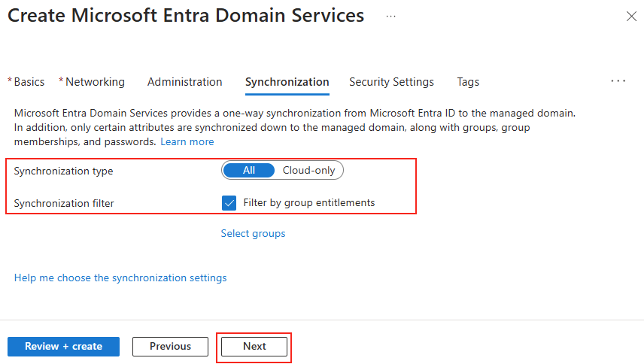Click the Synchronization filter label

tap(64, 203)
